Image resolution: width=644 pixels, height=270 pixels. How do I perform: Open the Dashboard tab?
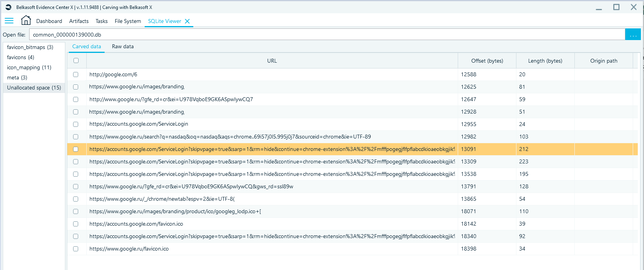[49, 21]
